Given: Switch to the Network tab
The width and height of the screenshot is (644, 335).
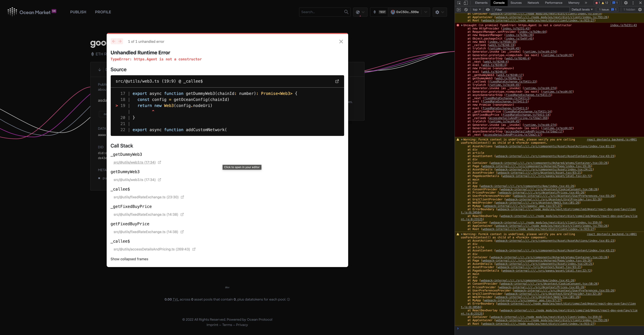Looking at the screenshot, I should coord(533,3).
